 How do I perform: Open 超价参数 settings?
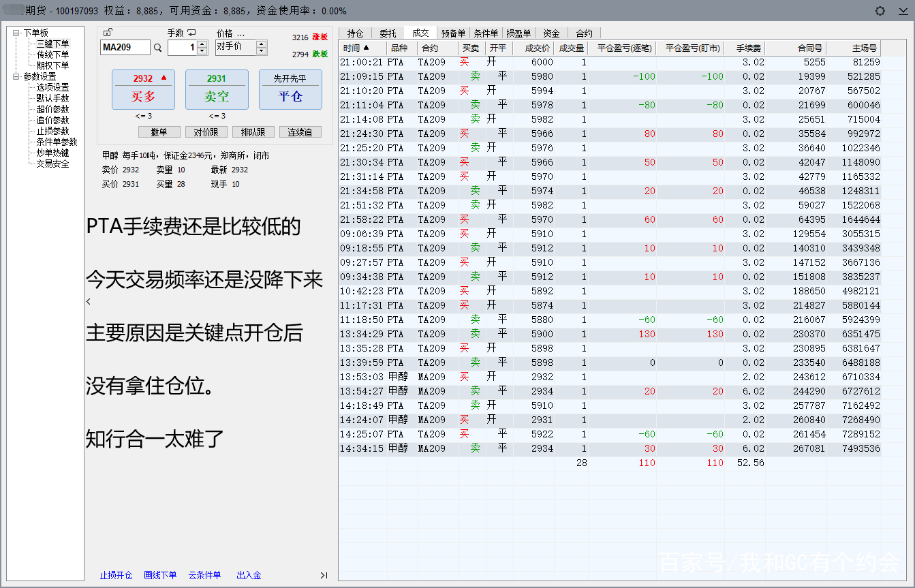pyautogui.click(x=52, y=109)
